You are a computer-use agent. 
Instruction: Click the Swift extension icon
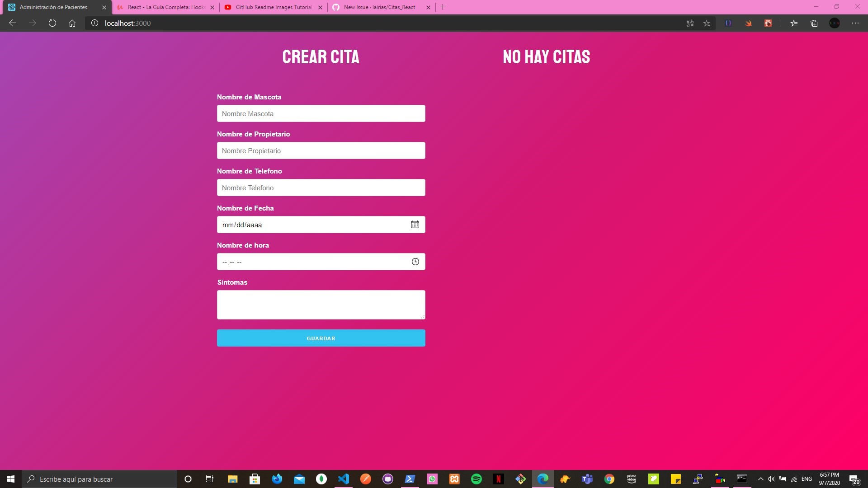748,23
